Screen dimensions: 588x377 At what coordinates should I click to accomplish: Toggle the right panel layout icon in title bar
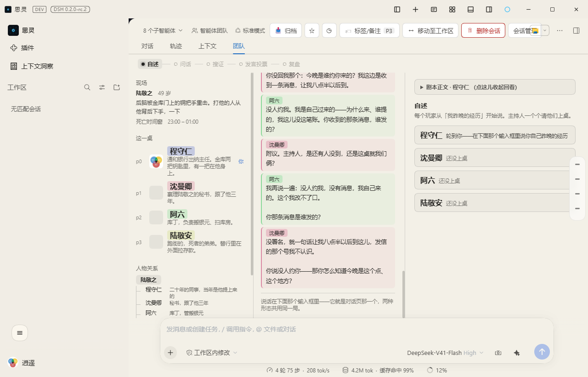coord(489,9)
